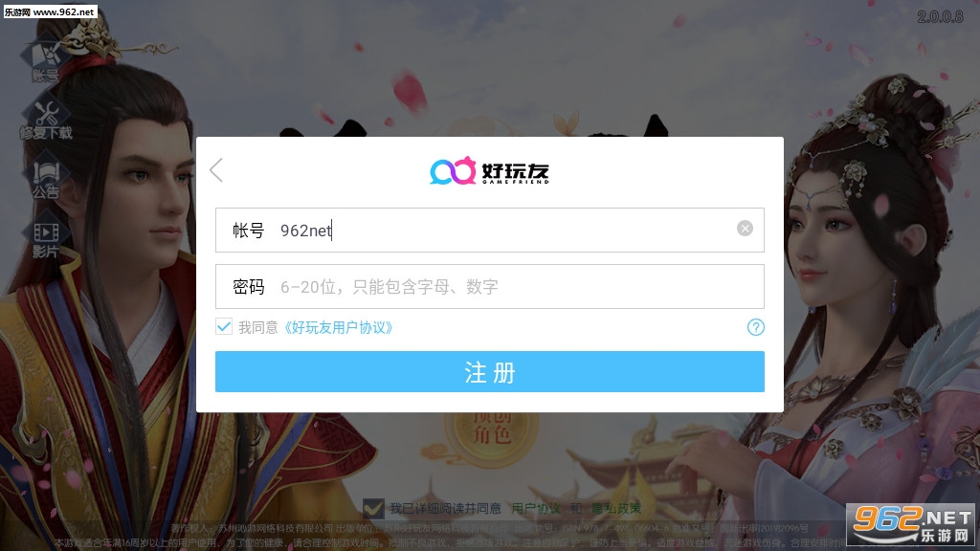
Task: Click the 2.0.0.8 version number
Action: click(940, 17)
